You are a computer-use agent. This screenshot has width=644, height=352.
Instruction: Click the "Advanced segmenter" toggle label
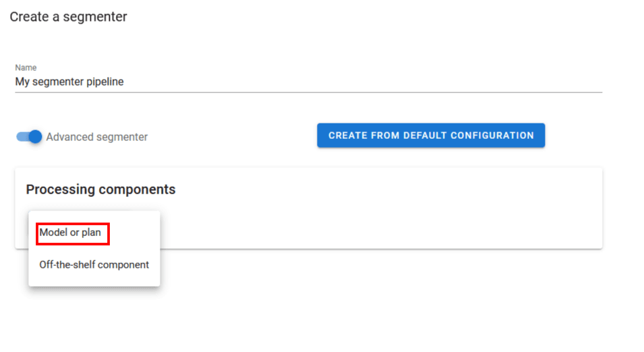point(96,137)
